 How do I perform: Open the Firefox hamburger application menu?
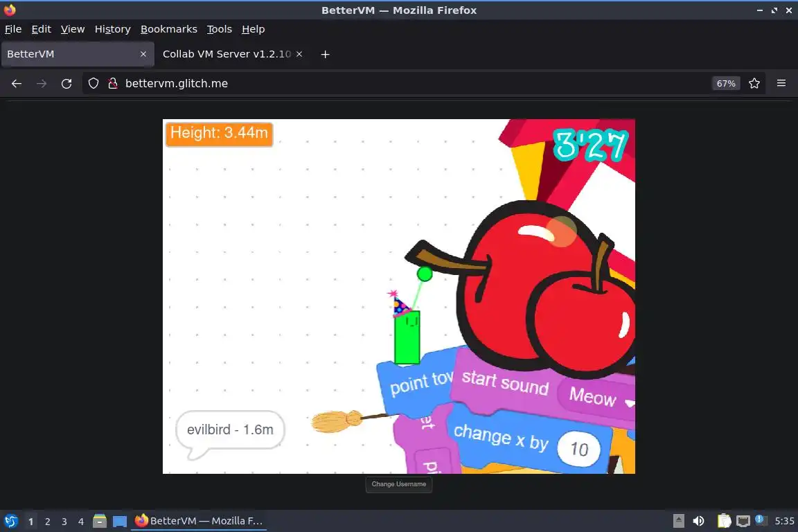coord(781,83)
